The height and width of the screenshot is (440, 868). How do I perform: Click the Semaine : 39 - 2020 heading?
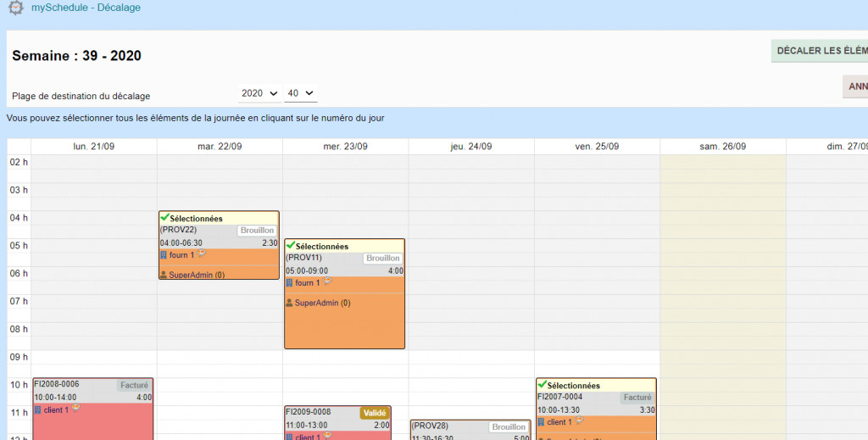point(77,56)
